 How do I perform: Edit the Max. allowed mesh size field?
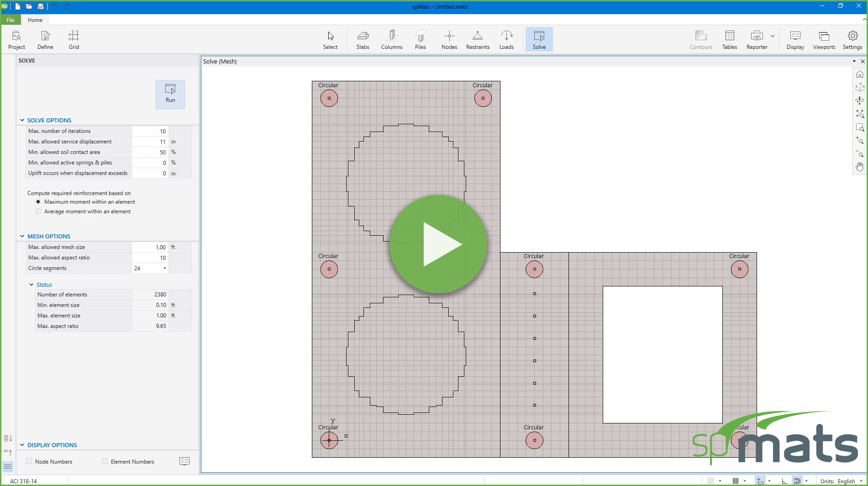click(x=150, y=247)
